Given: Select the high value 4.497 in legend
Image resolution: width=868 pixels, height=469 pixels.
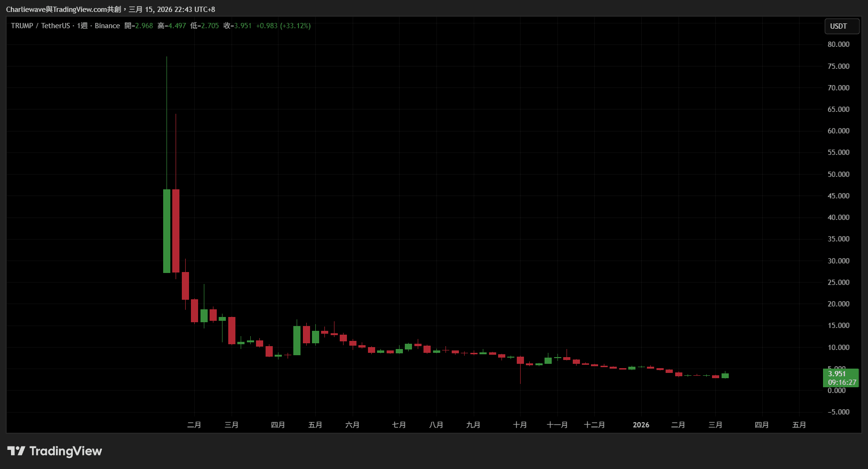Looking at the screenshot, I should coord(177,26).
